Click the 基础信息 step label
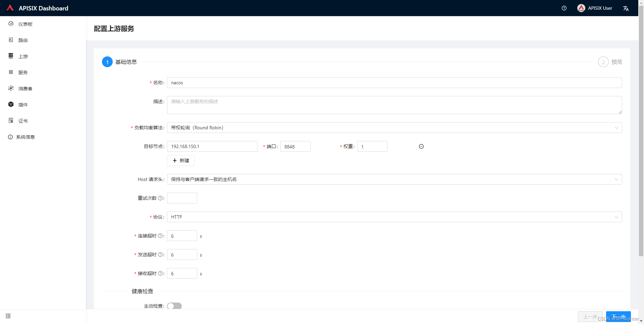Screen dimensions: 644x324 click(x=126, y=62)
